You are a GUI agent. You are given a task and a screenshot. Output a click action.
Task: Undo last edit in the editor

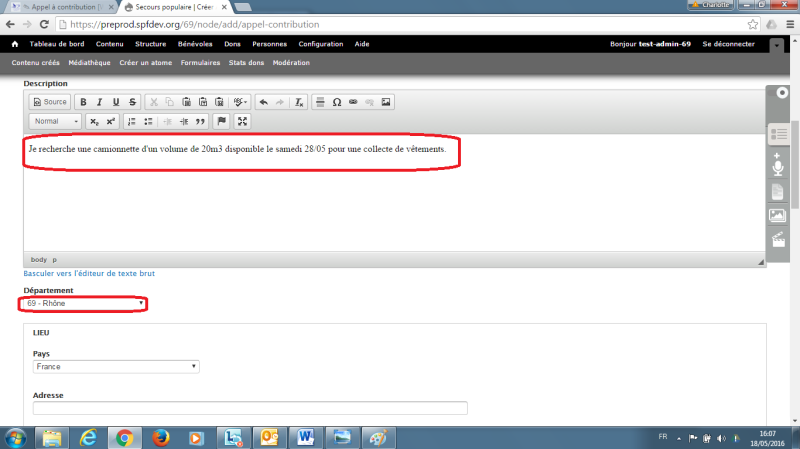(x=263, y=102)
